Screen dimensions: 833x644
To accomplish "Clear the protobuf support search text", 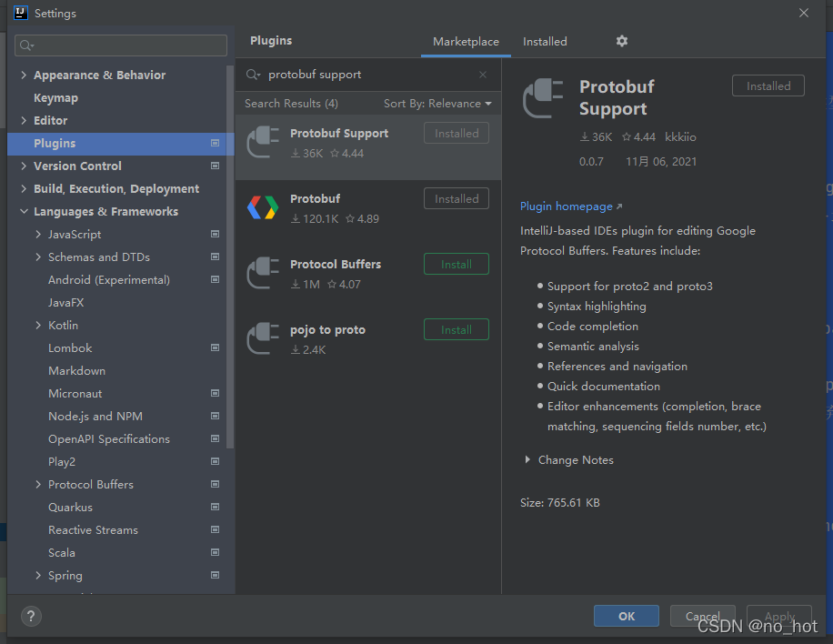I will tap(482, 75).
